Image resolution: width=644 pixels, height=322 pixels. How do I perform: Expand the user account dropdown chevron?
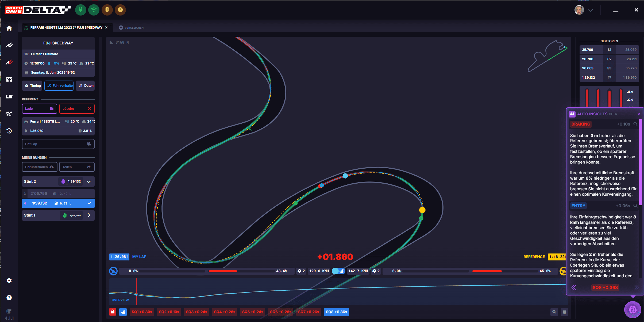[591, 10]
